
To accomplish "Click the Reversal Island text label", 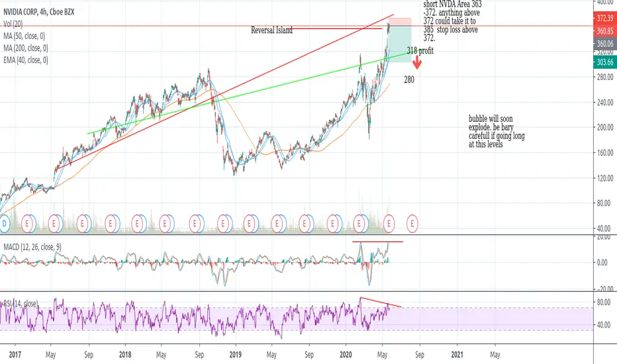I will coord(272,30).
